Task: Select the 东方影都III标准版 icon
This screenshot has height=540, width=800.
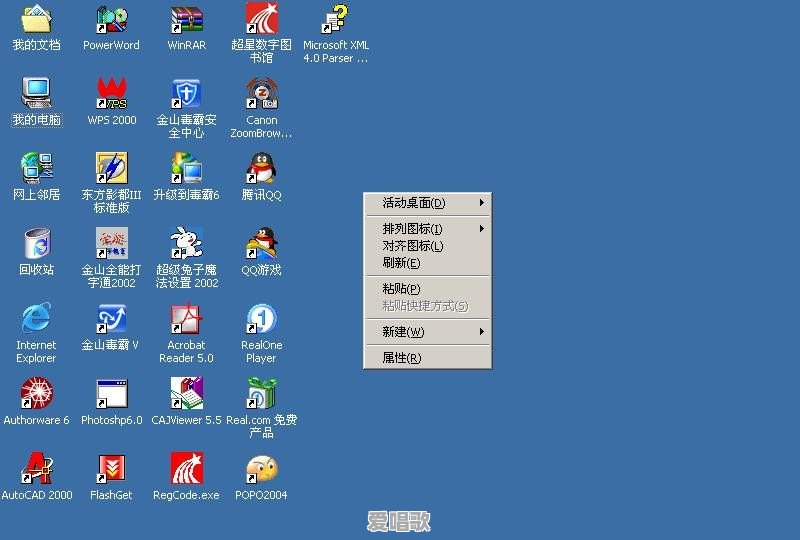Action: [112, 168]
